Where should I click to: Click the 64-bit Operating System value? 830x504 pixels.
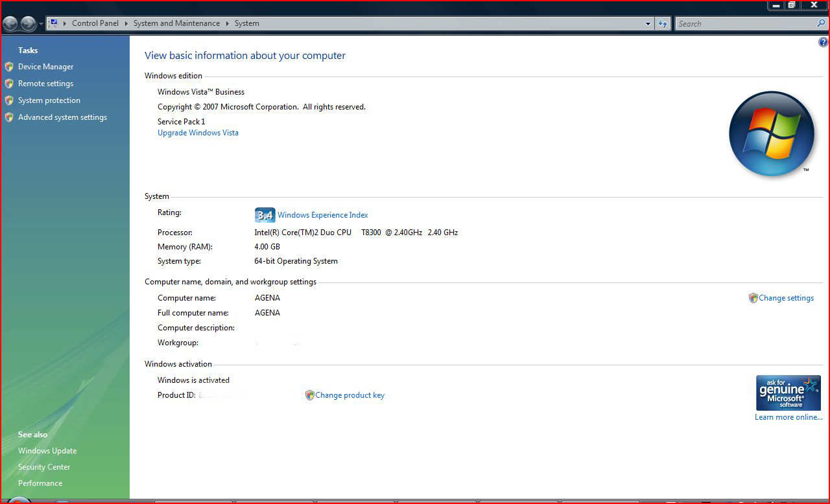pos(296,261)
